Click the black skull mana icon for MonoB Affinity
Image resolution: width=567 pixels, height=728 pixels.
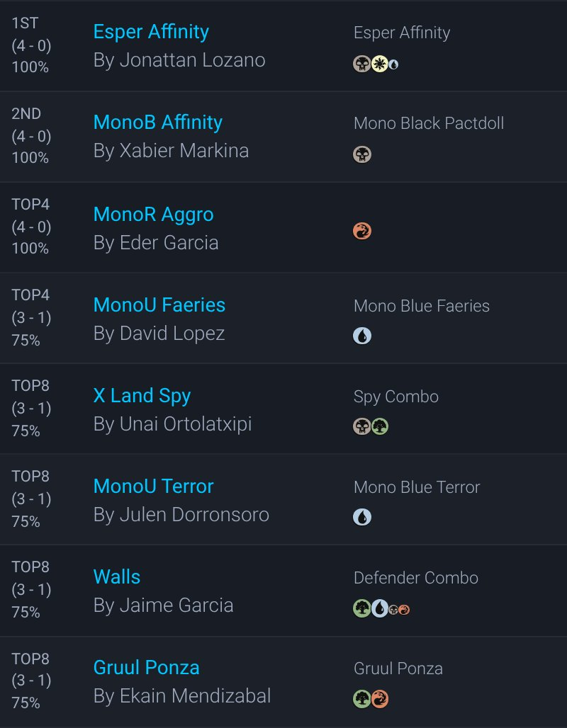click(362, 154)
